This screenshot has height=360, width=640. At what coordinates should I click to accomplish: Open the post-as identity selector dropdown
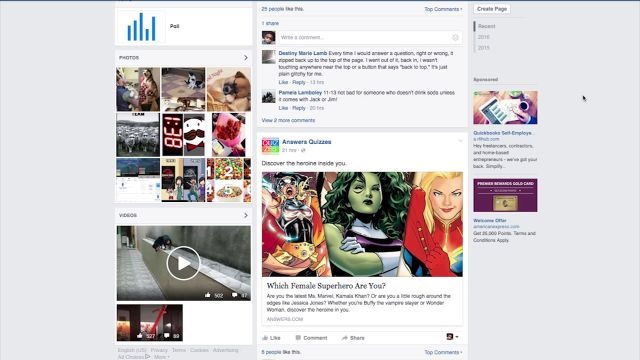pos(452,337)
